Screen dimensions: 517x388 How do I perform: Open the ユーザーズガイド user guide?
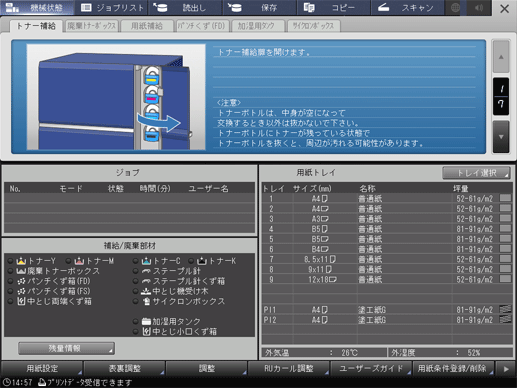(371, 369)
